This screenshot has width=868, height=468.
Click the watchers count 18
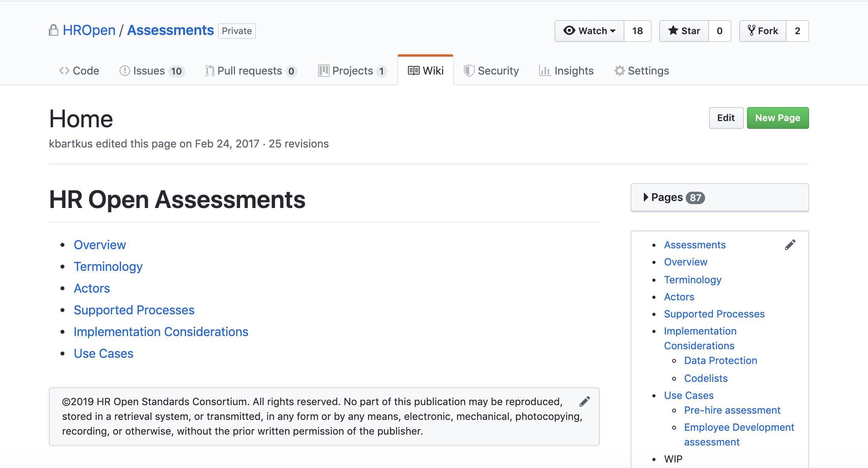click(637, 31)
